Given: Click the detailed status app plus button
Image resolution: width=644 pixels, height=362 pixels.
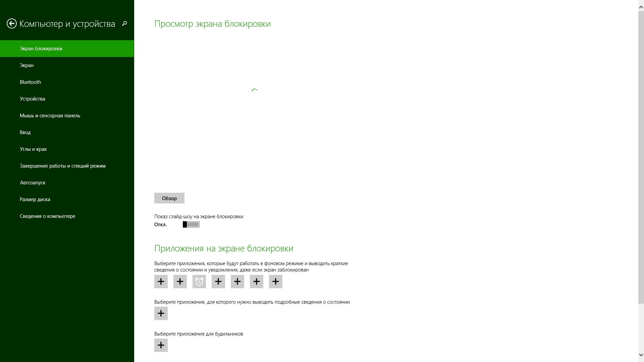Looking at the screenshot, I should tap(161, 313).
